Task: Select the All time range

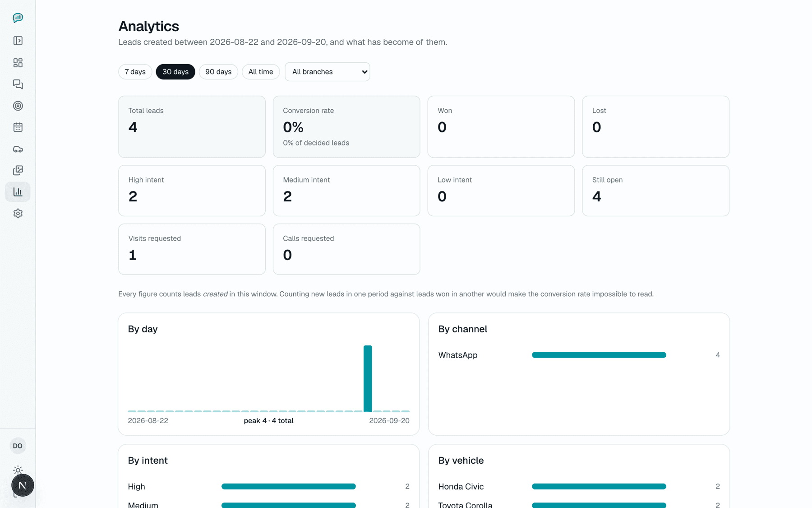Action: tap(261, 72)
